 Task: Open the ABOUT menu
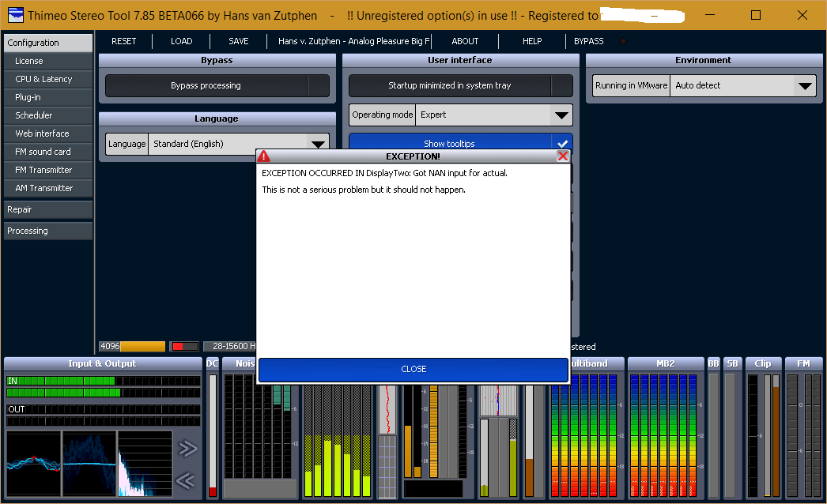(465, 41)
